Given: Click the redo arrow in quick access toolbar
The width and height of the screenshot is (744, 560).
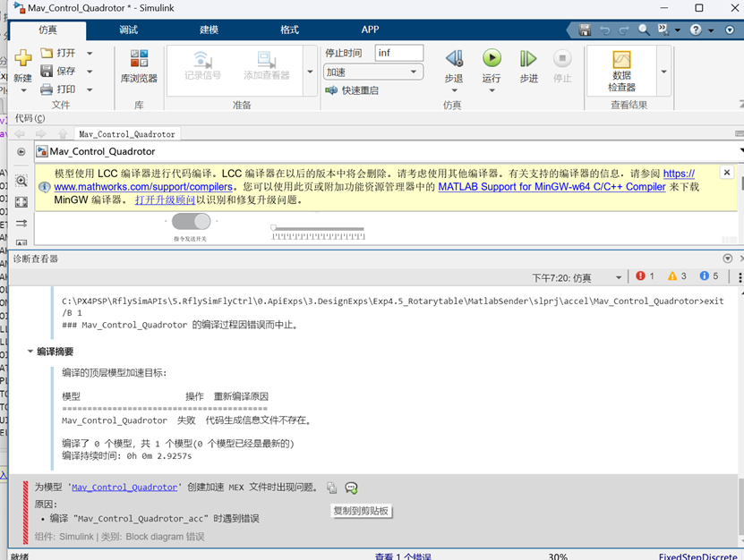Looking at the screenshot, I should pos(624,30).
